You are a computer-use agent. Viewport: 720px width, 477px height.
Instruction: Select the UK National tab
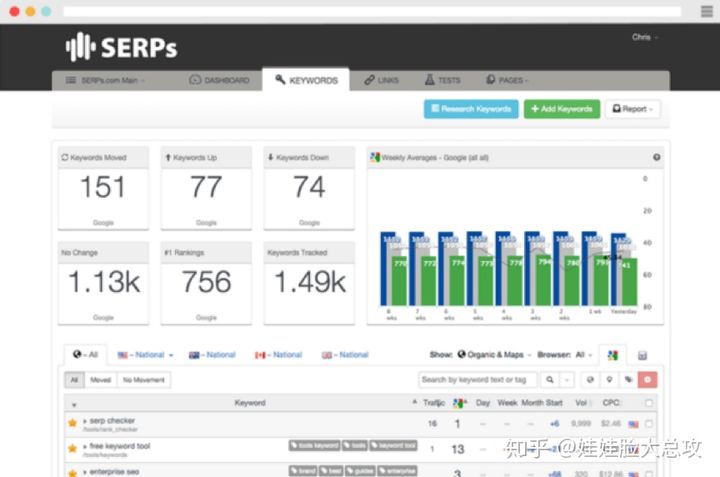pyautogui.click(x=345, y=355)
